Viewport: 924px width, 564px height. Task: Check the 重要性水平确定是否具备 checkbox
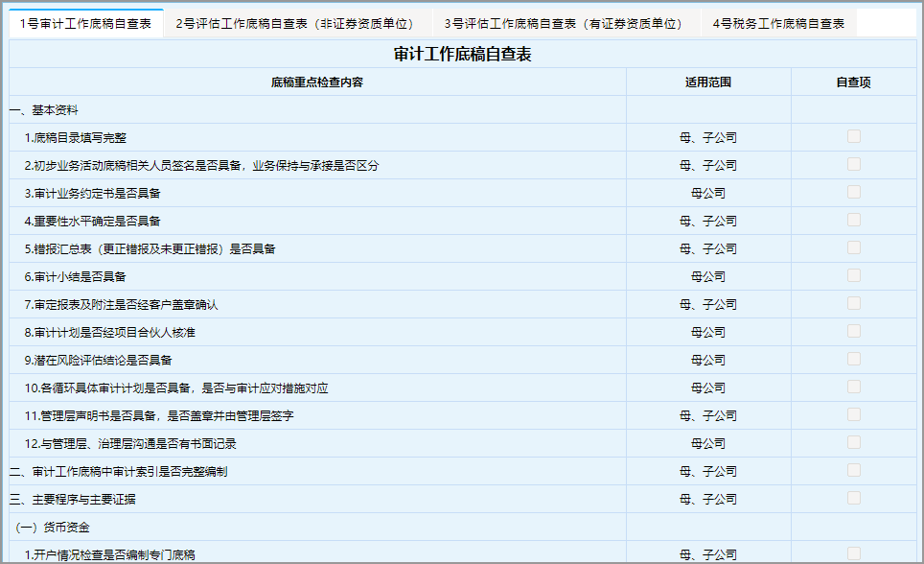click(853, 221)
